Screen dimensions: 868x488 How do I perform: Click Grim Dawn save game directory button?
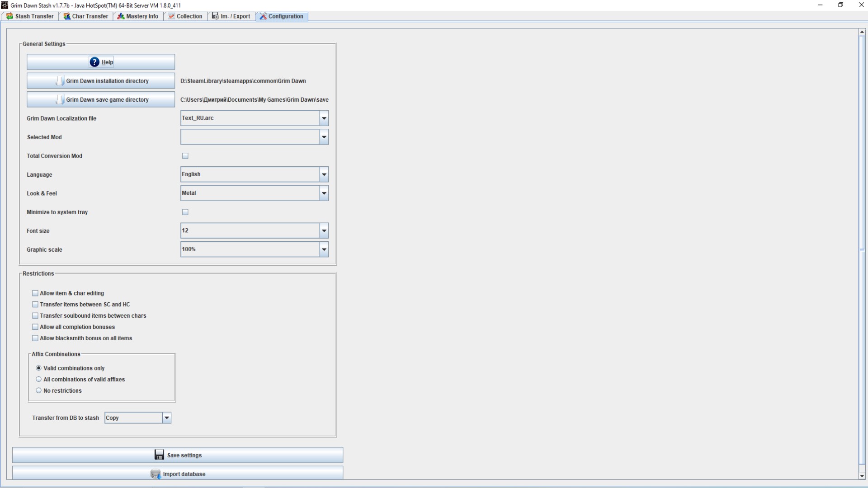click(x=101, y=99)
